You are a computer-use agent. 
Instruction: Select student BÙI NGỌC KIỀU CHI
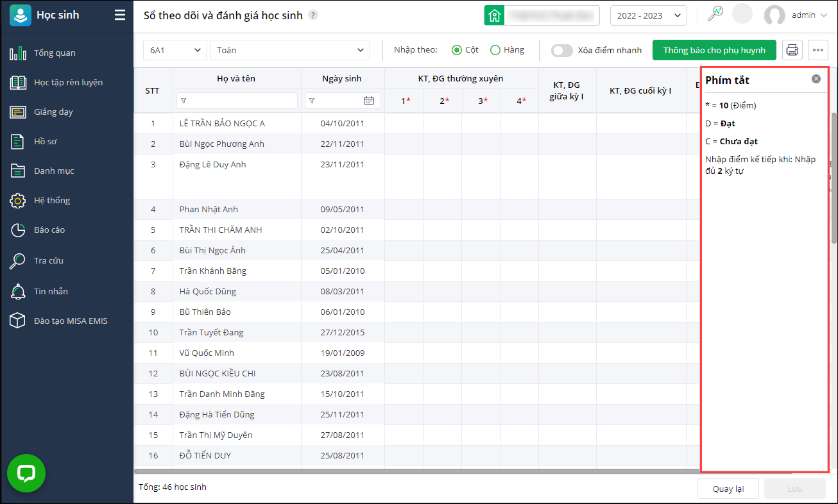coord(218,374)
